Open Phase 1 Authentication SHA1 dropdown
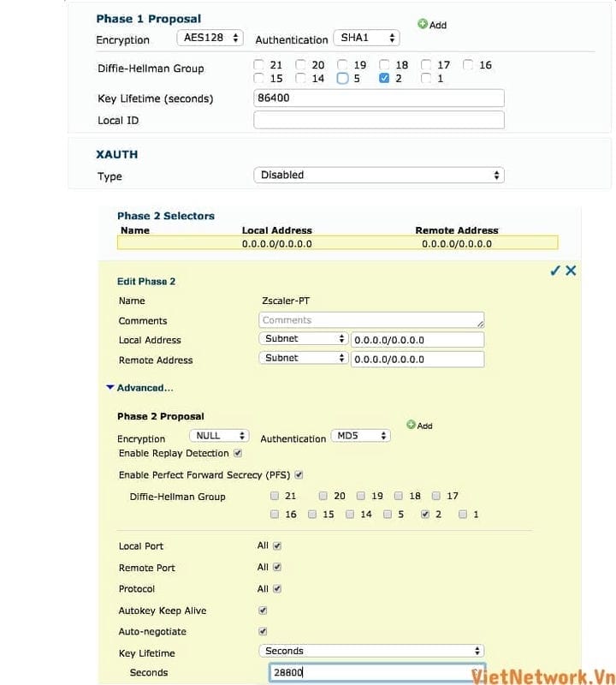 [x=367, y=39]
